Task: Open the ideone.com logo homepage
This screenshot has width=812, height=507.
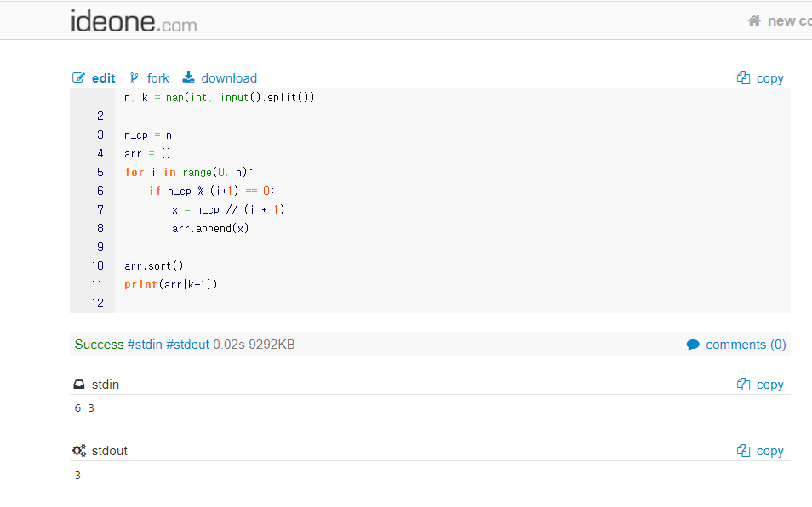Action: click(x=134, y=21)
